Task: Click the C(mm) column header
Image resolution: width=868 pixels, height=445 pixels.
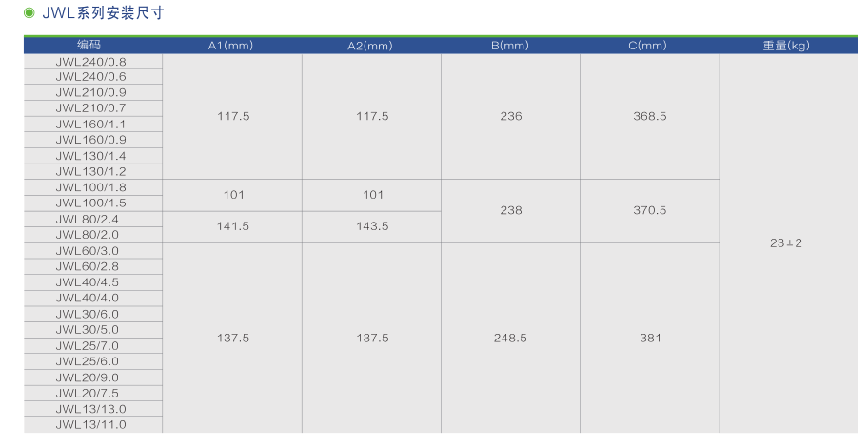Action: point(648,46)
